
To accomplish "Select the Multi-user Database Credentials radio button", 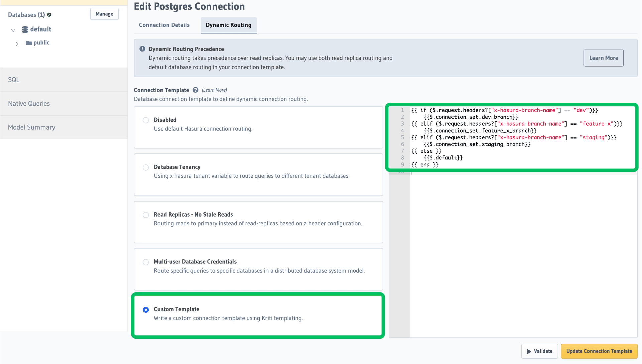I will 146,262.
